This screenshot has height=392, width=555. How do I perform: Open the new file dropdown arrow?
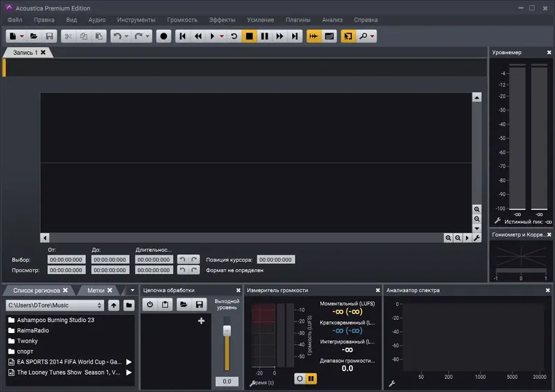point(22,36)
